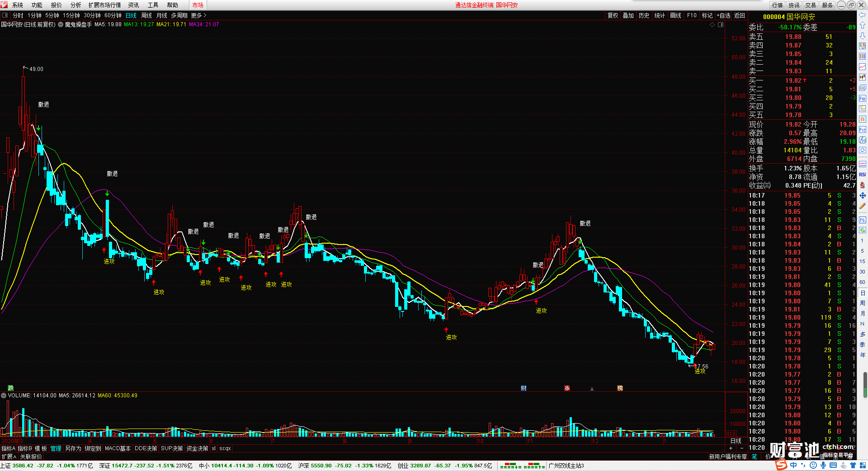
Task: Click the plus zoom button below chart axis
Action: coord(731,448)
